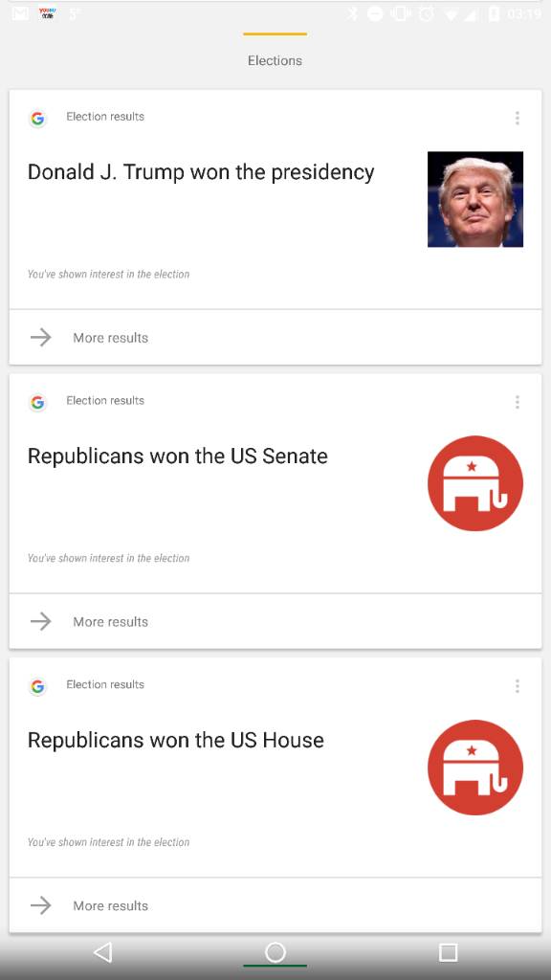Screen dimensions: 551x980
Task: Select the Elections tab header
Action: (275, 60)
